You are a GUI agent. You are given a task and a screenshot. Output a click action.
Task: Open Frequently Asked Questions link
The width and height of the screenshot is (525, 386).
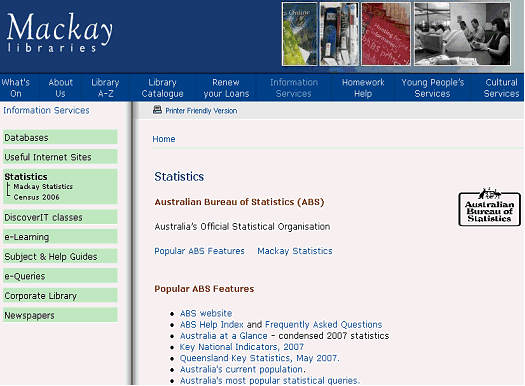(x=323, y=324)
